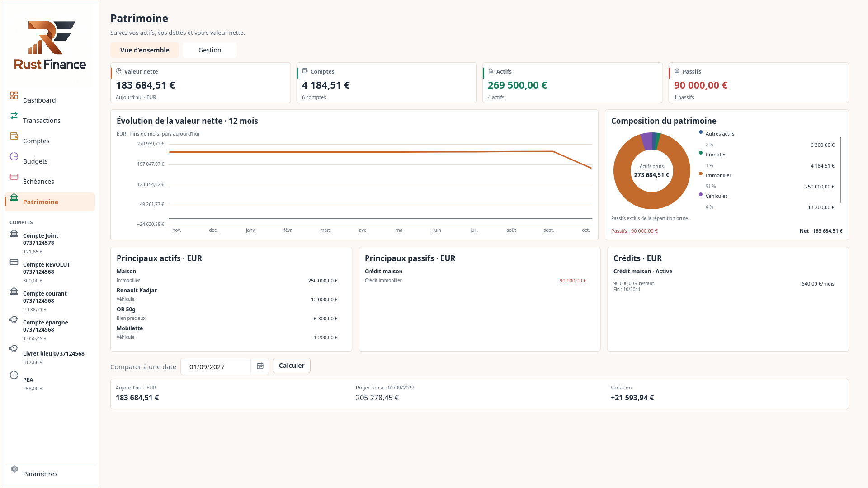Click the Crédit maison · Active credit
This screenshot has height=488, width=868.
[724, 280]
